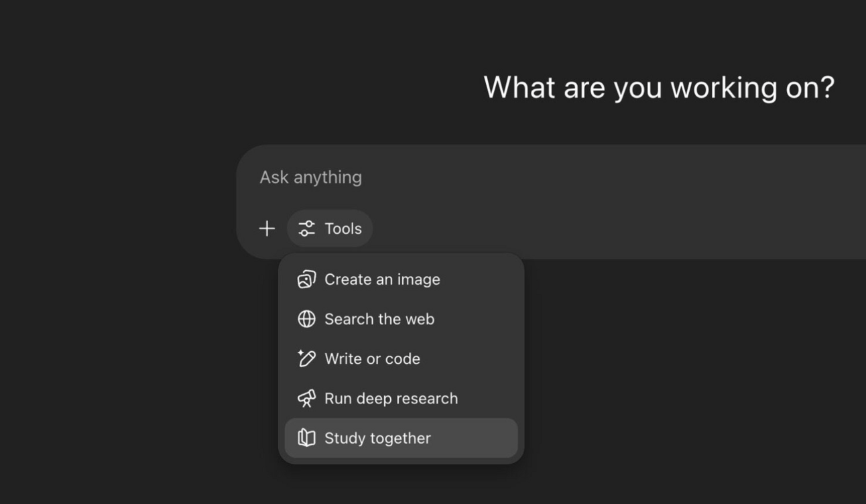The height and width of the screenshot is (504, 866).
Task: Click the sparkle pencil icon for writing
Action: point(306,359)
